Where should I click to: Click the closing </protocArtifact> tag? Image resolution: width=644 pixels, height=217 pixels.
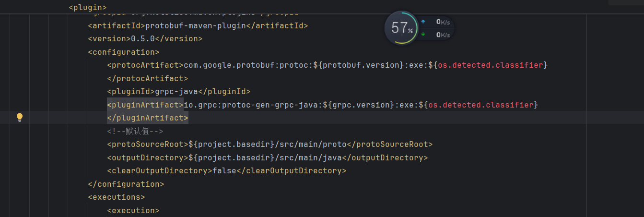pos(148,78)
